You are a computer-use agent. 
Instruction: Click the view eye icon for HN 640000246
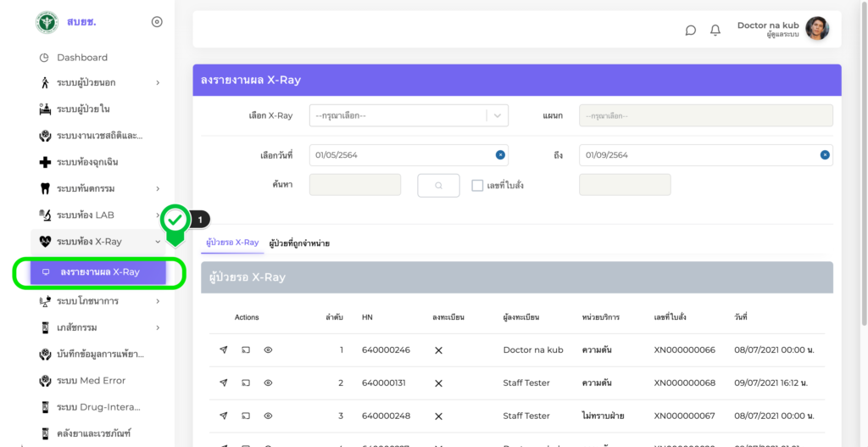(x=268, y=349)
